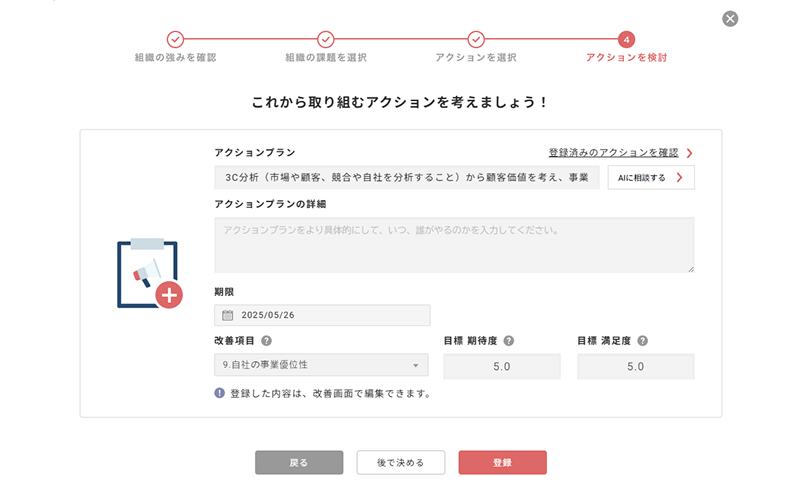Open help icon next to 目標 満足度
The width and height of the screenshot is (800, 500).
tap(643, 341)
